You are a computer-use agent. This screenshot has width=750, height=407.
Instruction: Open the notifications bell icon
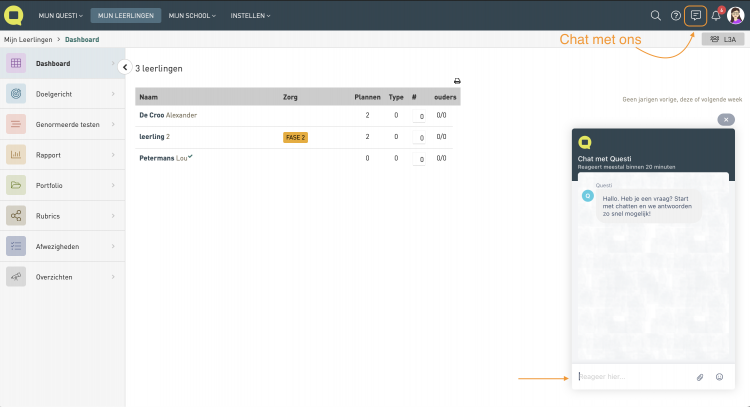tap(716, 16)
